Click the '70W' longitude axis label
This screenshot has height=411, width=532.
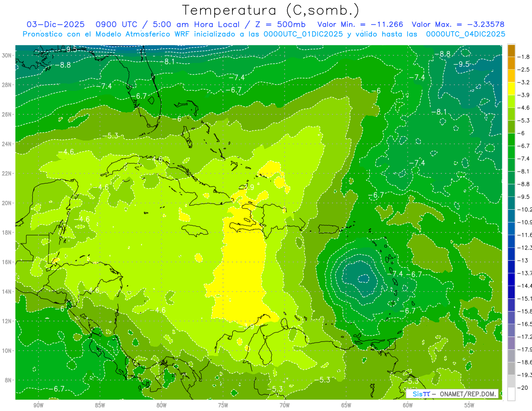click(285, 405)
